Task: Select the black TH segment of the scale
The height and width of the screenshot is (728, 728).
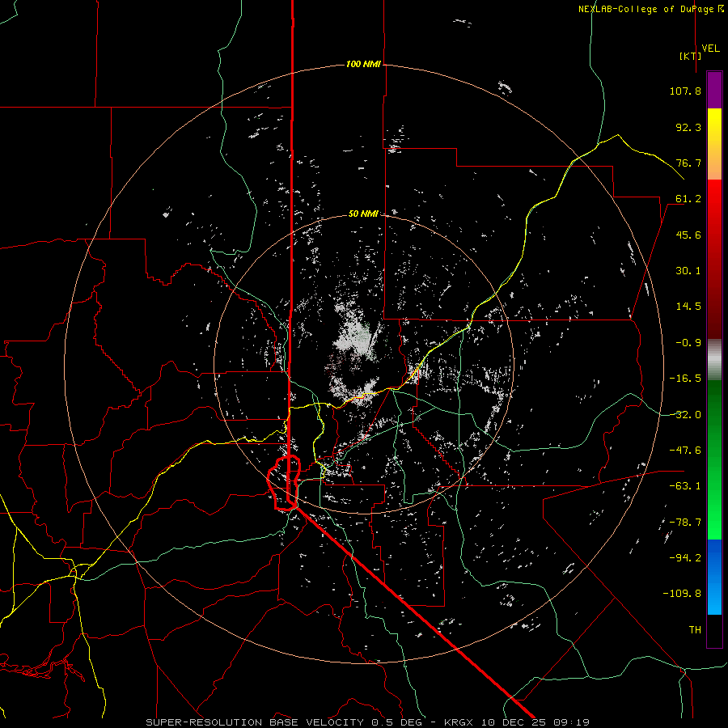Action: pyautogui.click(x=714, y=631)
